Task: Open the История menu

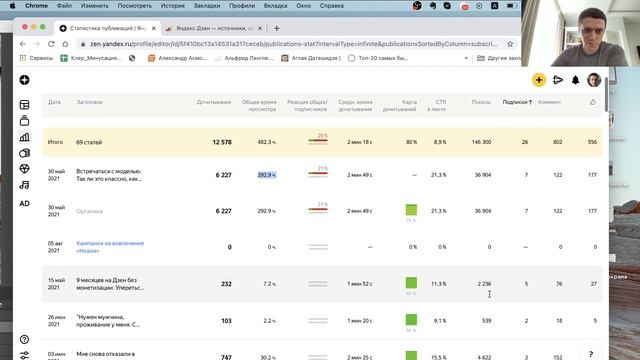Action: [172, 6]
